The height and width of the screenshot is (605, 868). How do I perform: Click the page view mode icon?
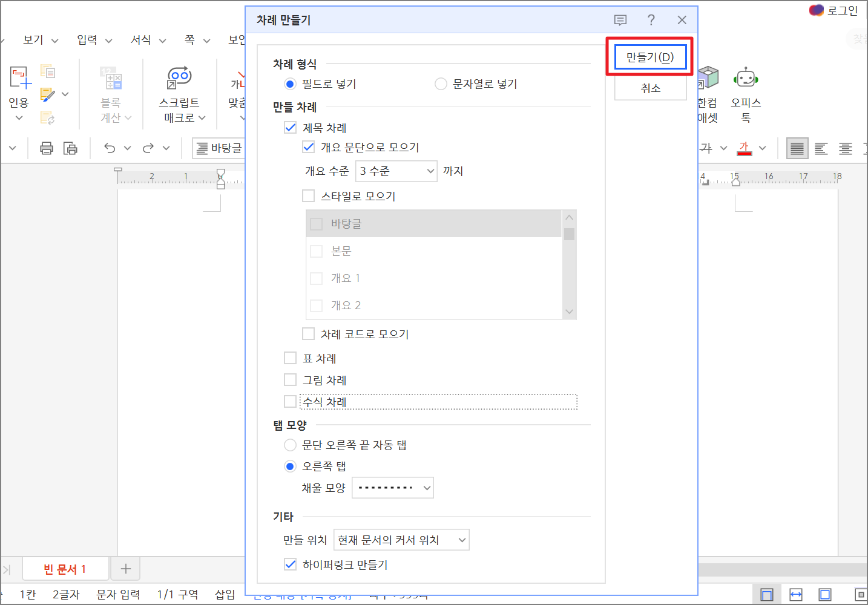767,595
